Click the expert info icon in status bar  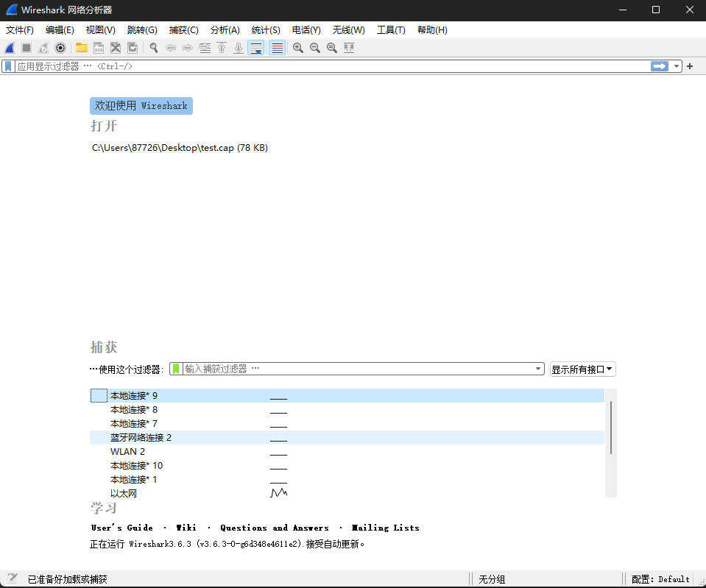(13, 578)
